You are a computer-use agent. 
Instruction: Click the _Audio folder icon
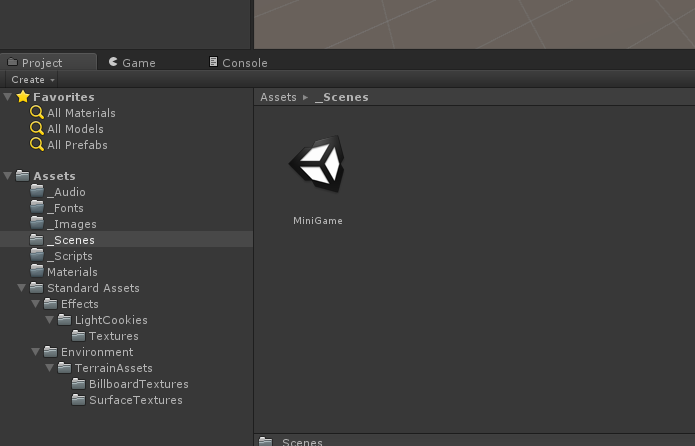tap(37, 192)
